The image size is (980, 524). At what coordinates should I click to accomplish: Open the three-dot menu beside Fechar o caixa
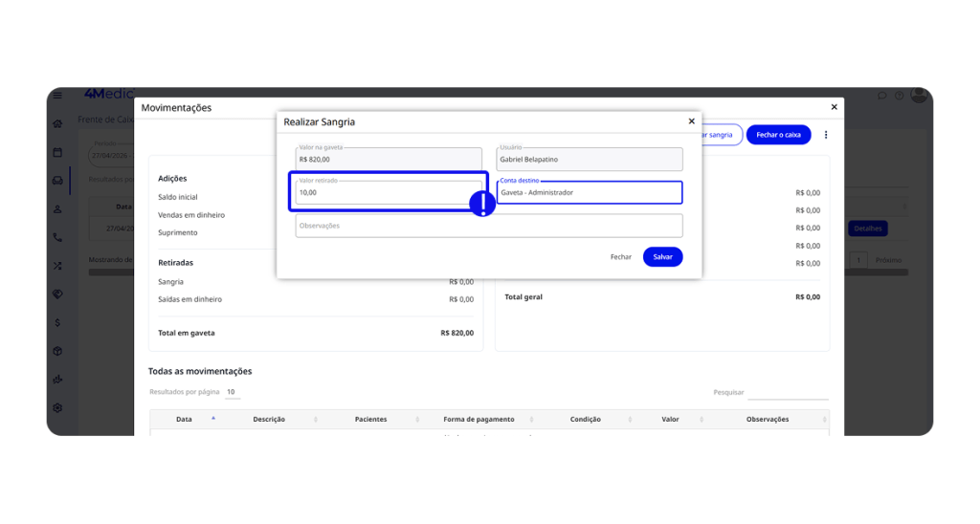click(x=826, y=135)
